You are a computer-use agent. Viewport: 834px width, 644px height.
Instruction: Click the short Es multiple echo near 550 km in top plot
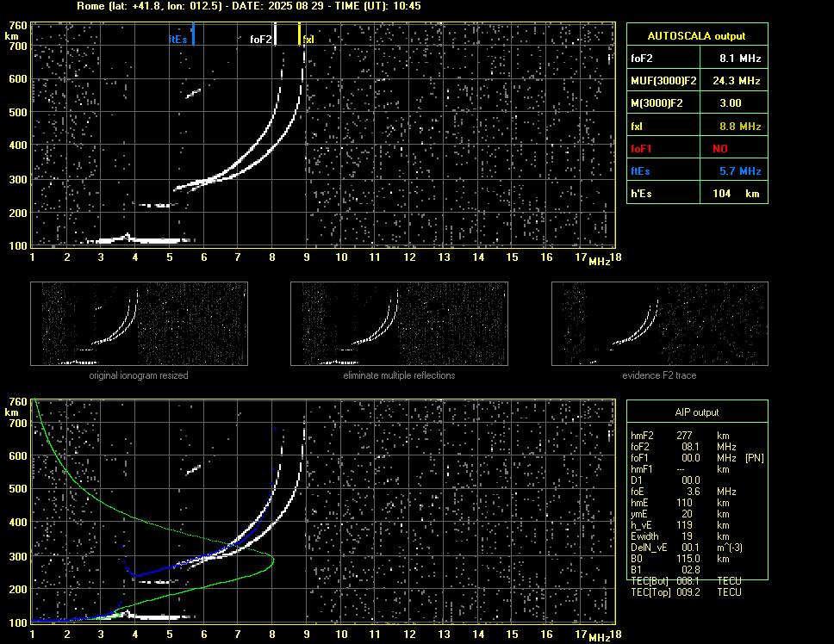(194, 94)
